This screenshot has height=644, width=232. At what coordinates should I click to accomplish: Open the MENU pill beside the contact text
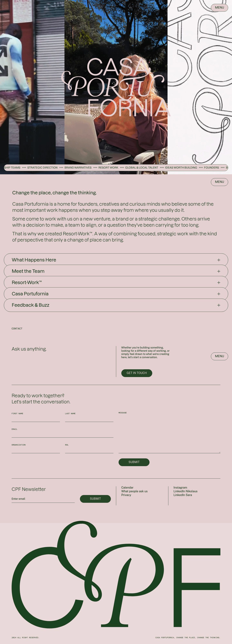[x=219, y=356]
